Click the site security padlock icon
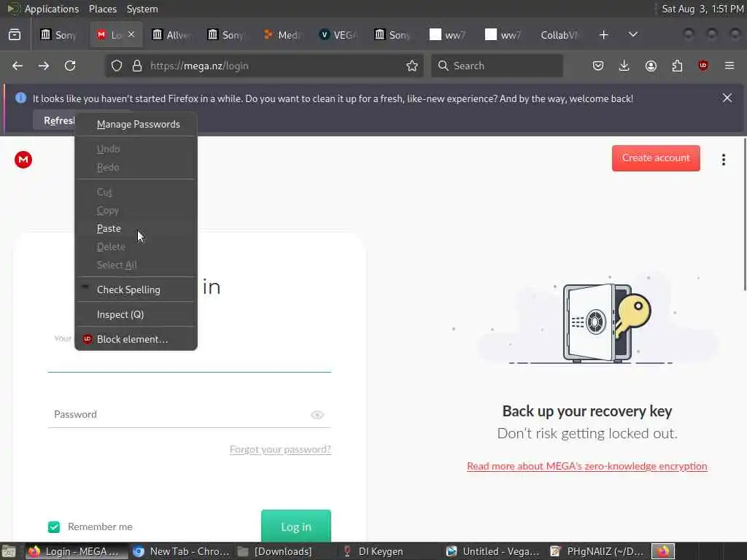Viewport: 747px width, 560px height. point(137,66)
